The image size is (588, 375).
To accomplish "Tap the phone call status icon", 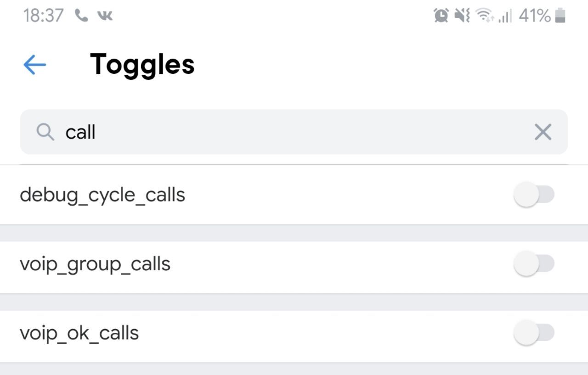I will (x=81, y=17).
